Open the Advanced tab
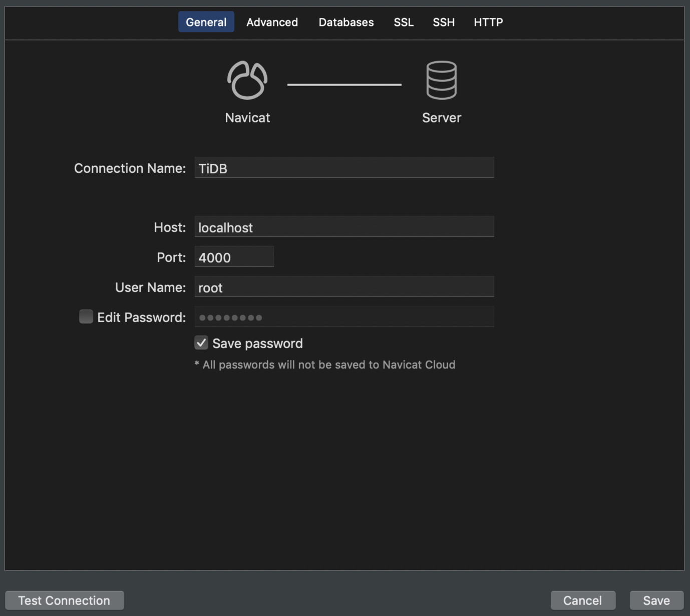Screen dimensions: 690x616 click(272, 22)
